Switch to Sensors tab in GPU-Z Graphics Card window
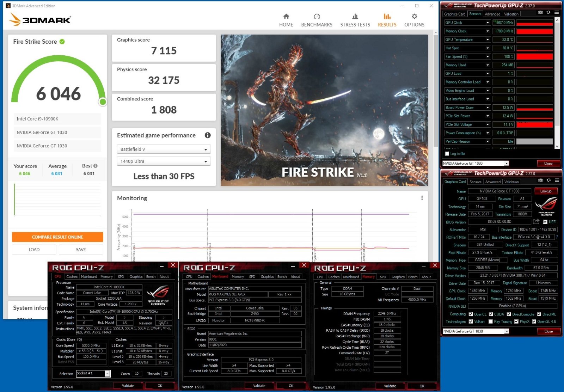Image resolution: width=564 pixels, height=392 pixels. coord(475,182)
